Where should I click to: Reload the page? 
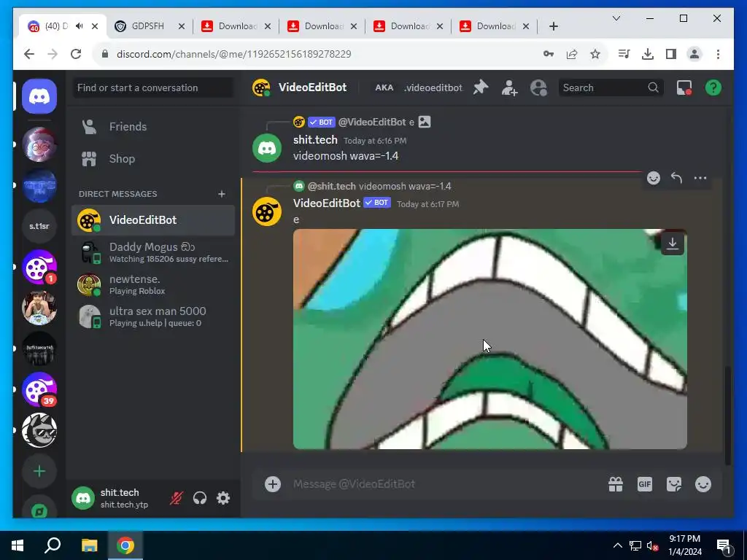pyautogui.click(x=76, y=54)
